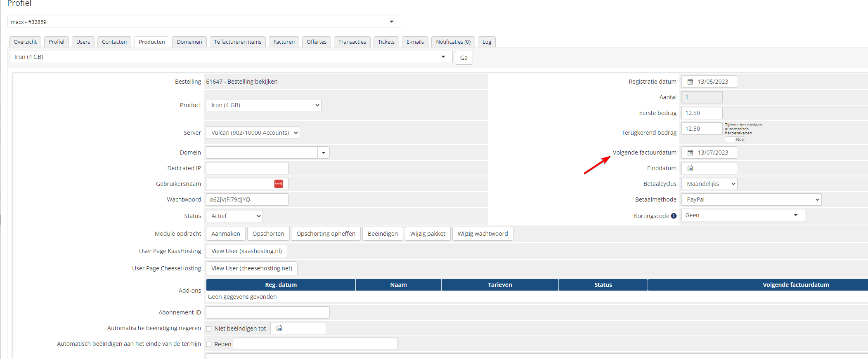Open the Status Actief dropdown

234,216
